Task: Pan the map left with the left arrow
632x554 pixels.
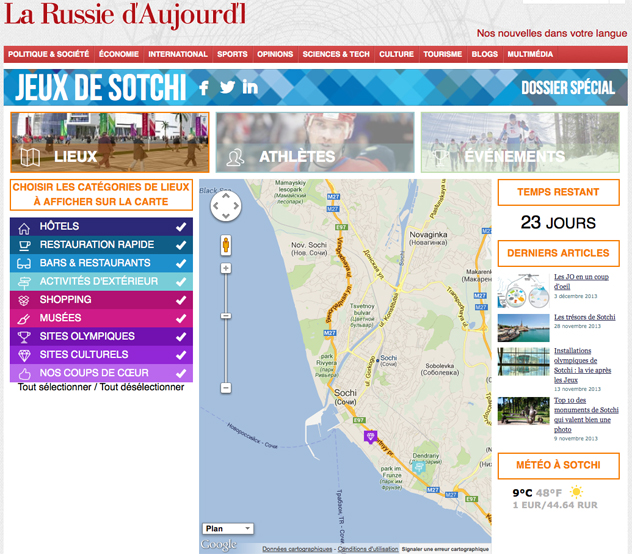Action: point(216,206)
